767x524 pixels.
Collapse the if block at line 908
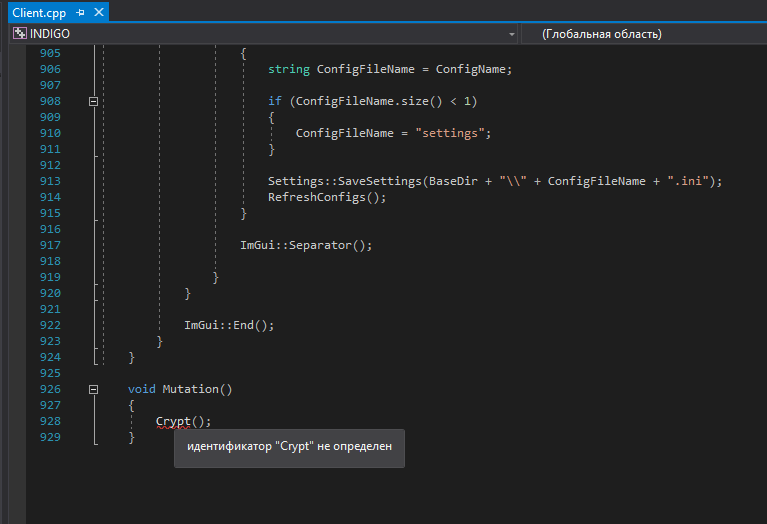click(94, 101)
